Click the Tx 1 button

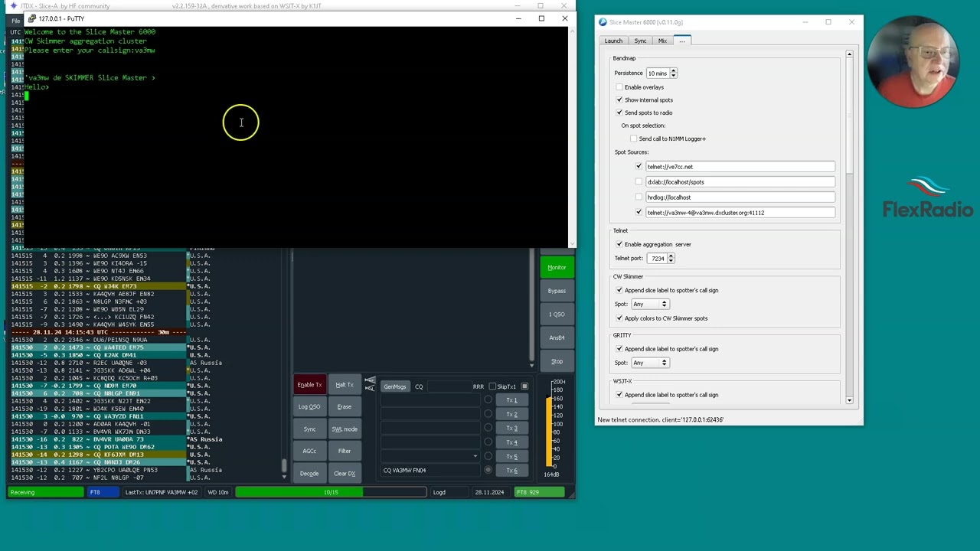coord(511,400)
